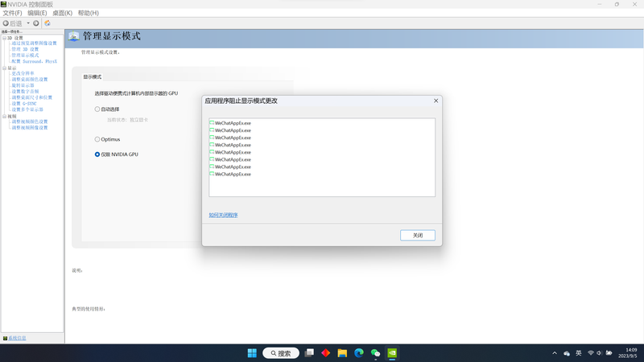Viewport: 644px width, 362px height.
Task: Open File Explorer from the taskbar
Action: pos(342,353)
